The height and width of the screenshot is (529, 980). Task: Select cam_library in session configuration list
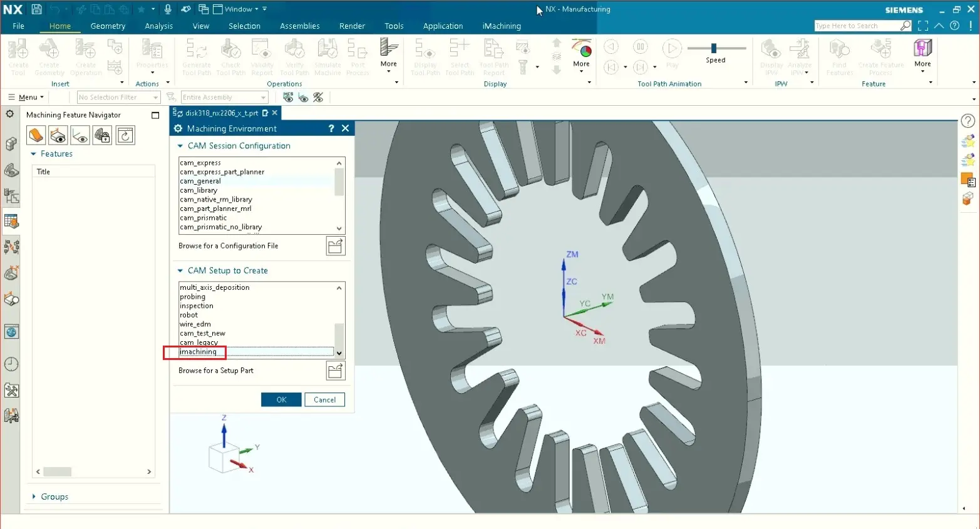click(x=255, y=190)
